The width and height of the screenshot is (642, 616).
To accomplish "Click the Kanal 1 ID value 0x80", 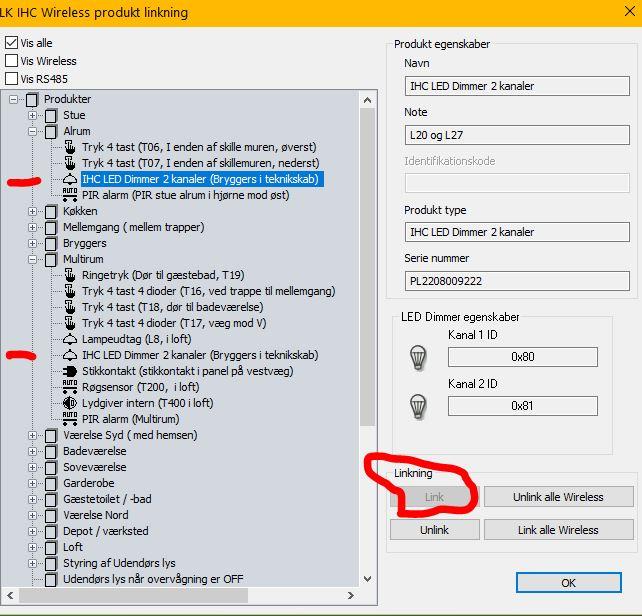I will pos(522,357).
